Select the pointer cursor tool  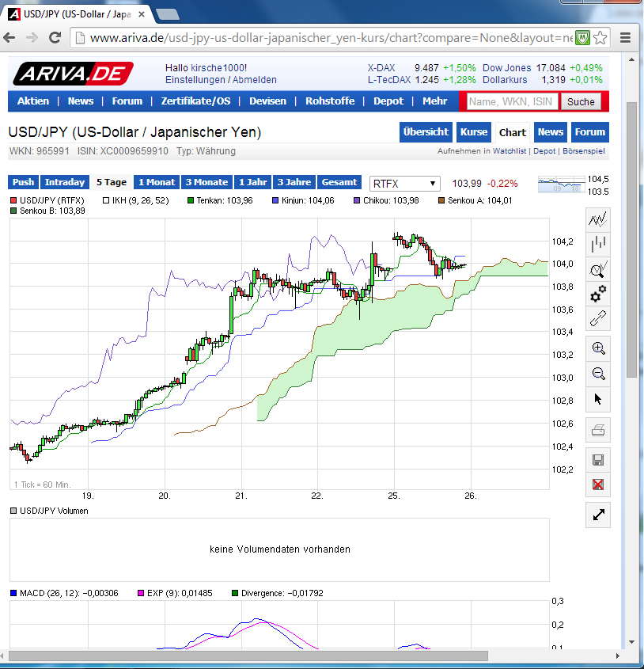click(597, 400)
